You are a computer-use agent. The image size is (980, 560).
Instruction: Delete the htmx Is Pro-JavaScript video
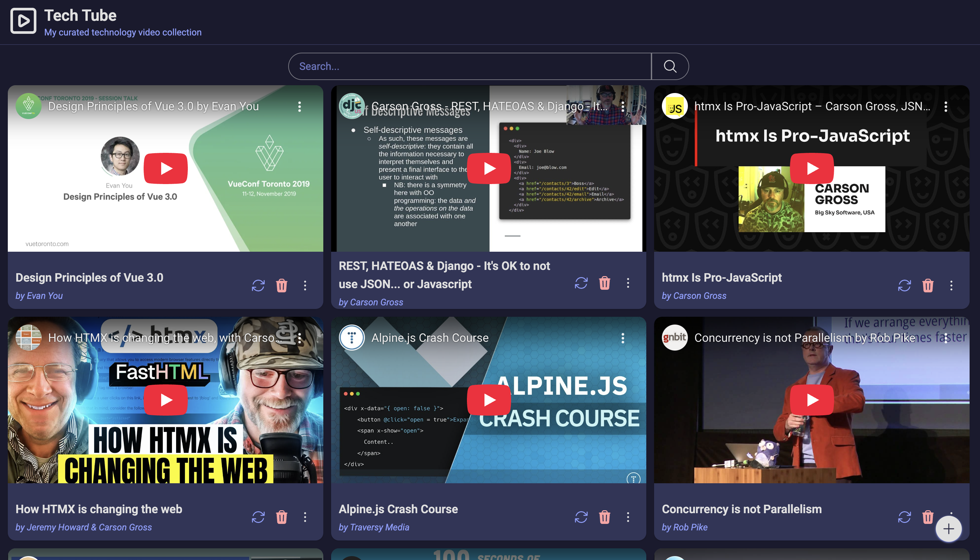tap(928, 286)
